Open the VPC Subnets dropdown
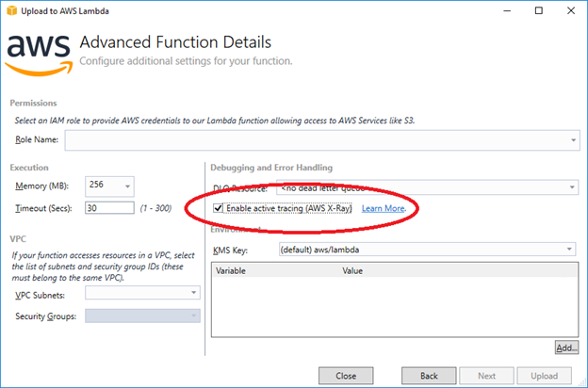588x388 pixels. (x=142, y=292)
